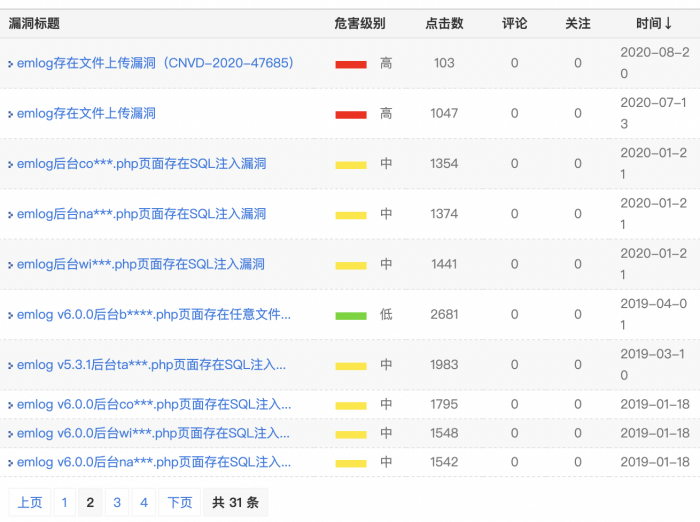Open emlog后台na***.php页面存在SQL注入漏洞 link
700x522 pixels.
pyautogui.click(x=142, y=214)
